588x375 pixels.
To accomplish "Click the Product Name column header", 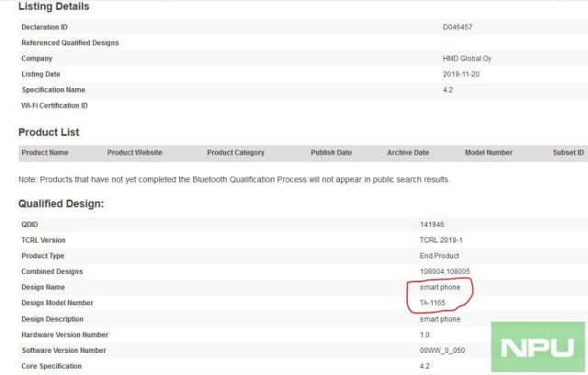I will pos(45,153).
